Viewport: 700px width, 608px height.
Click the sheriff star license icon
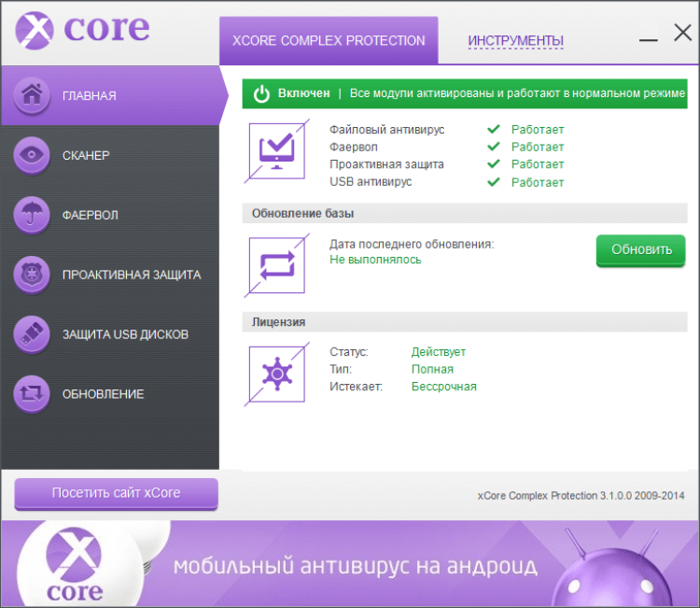[277, 375]
